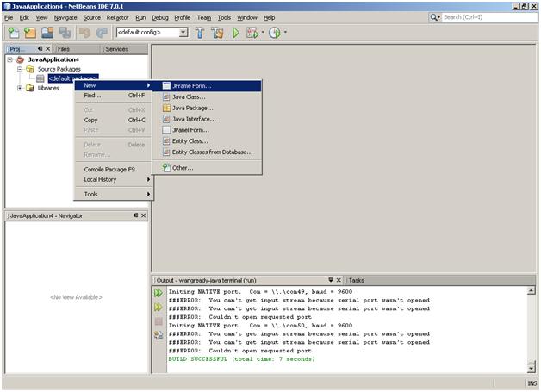Click the Build Main Project hammer icon
This screenshot has width=541, height=392.
tap(200, 33)
